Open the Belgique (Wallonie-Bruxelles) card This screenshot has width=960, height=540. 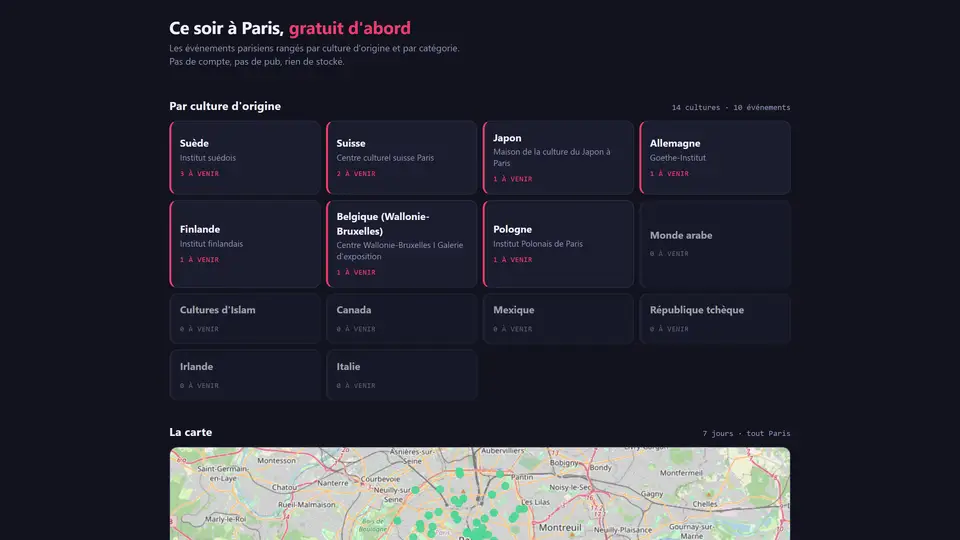coord(402,244)
